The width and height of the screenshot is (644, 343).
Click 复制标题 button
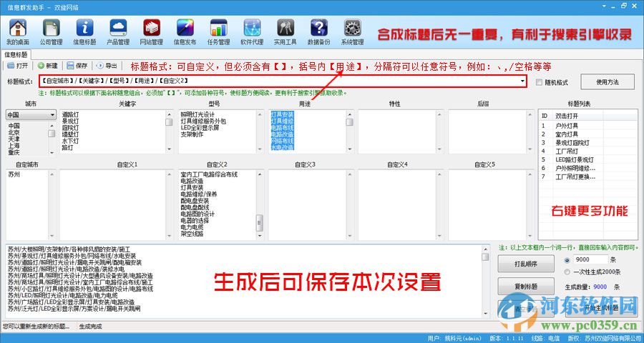pos(526,287)
